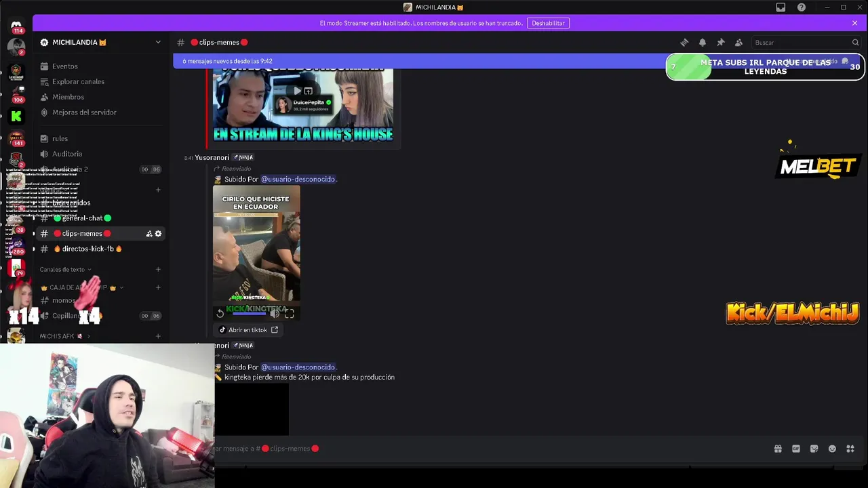Open Eventos in the sidebar
Screen dimensions: 868x488
click(65, 66)
